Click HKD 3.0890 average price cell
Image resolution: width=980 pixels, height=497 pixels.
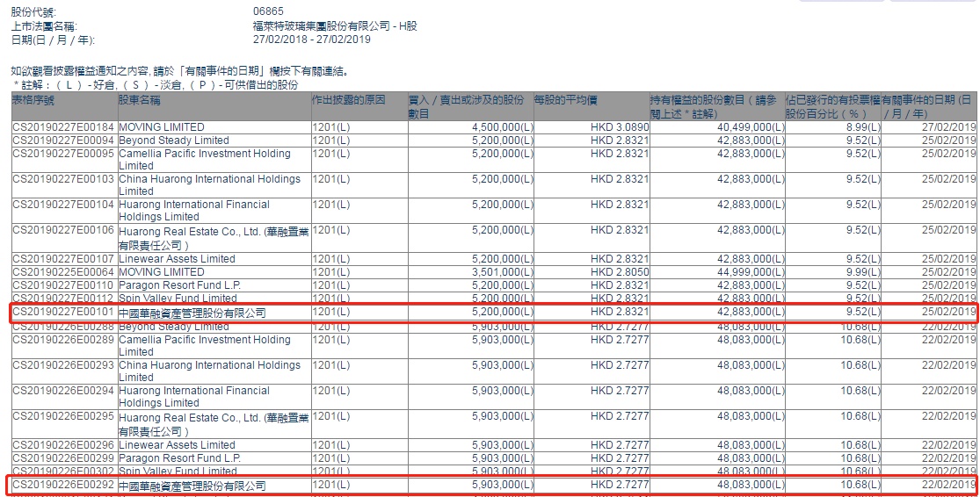click(620, 127)
